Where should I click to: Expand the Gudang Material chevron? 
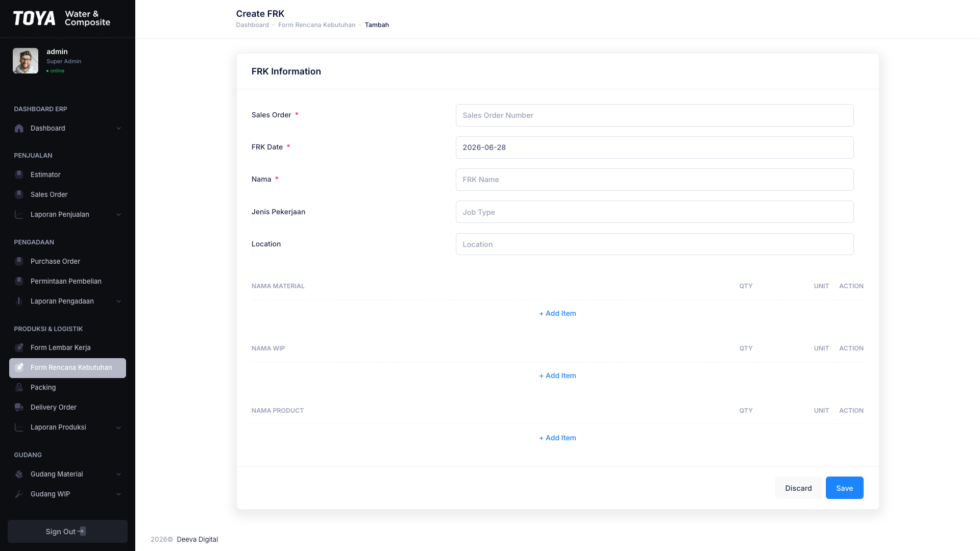[118, 474]
